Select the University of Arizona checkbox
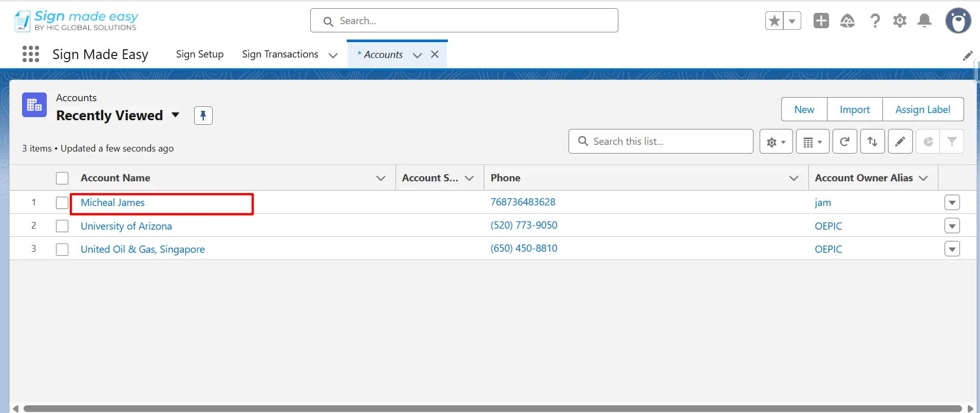Image resolution: width=980 pixels, height=413 pixels. [62, 226]
